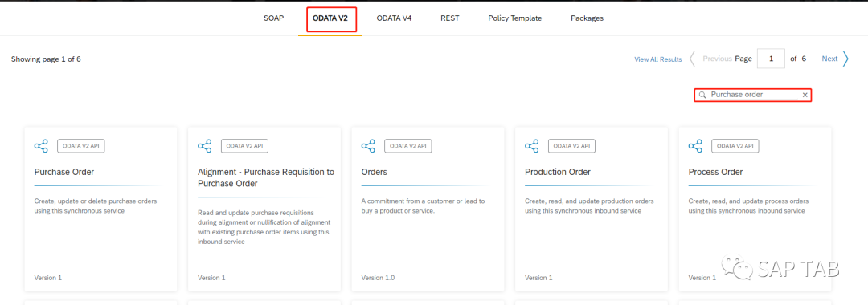Click 'Create, read, and update process orders' description
868x305 pixels.
pyautogui.click(x=749, y=205)
